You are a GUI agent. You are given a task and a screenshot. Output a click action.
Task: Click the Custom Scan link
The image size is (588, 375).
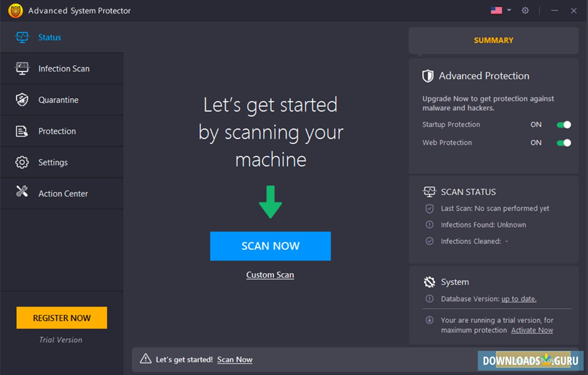tap(270, 275)
